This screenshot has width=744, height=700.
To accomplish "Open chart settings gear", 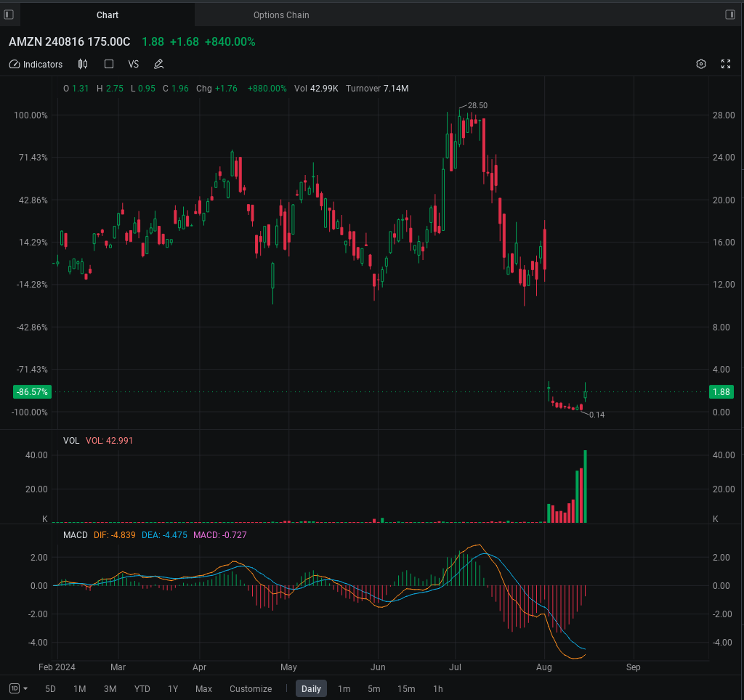I will point(701,64).
